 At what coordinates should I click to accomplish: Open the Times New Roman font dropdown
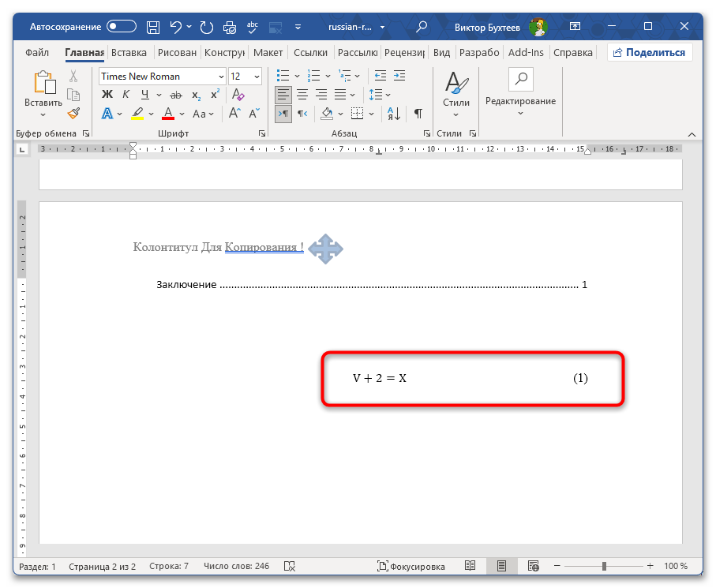point(222,77)
